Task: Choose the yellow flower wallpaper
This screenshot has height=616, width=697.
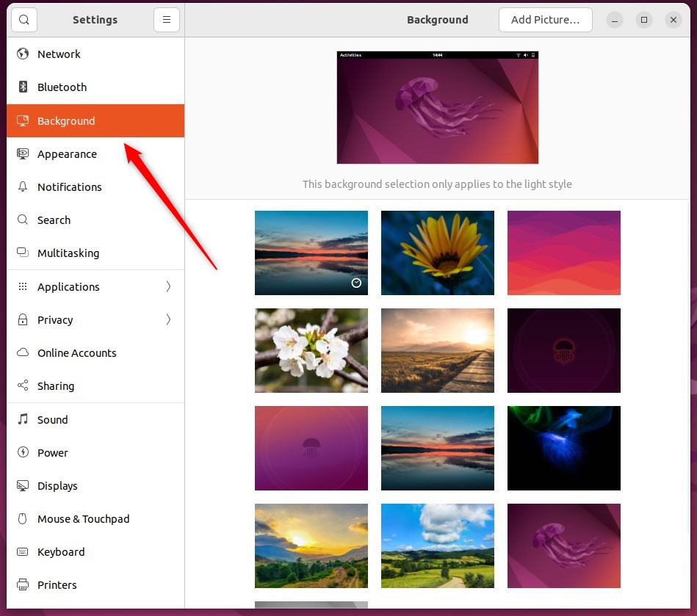Action: pos(438,253)
